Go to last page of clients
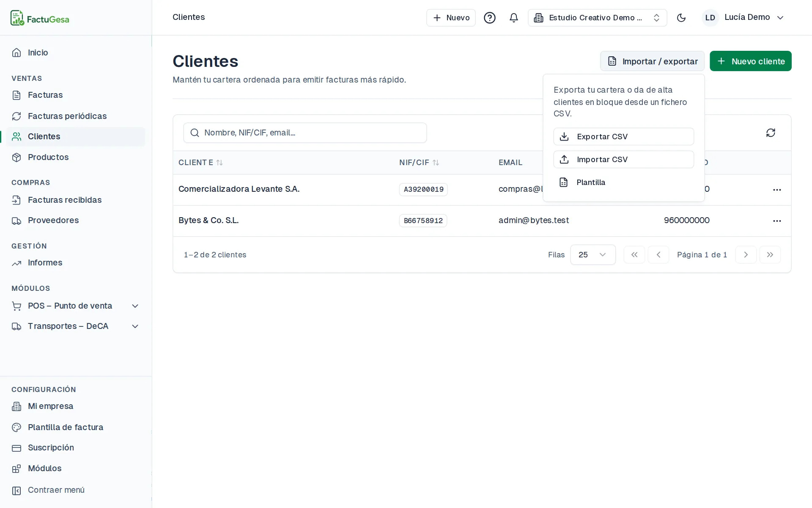This screenshot has width=812, height=508. click(770, 255)
